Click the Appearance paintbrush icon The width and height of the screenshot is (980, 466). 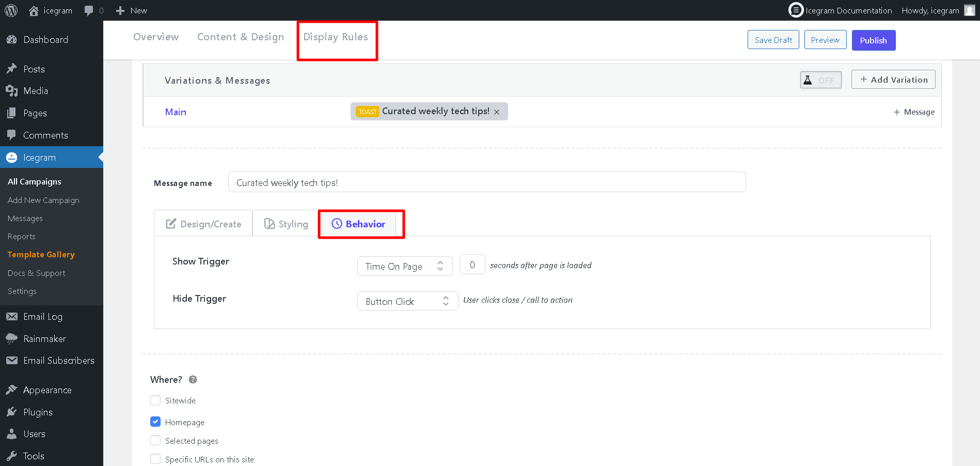pos(12,390)
